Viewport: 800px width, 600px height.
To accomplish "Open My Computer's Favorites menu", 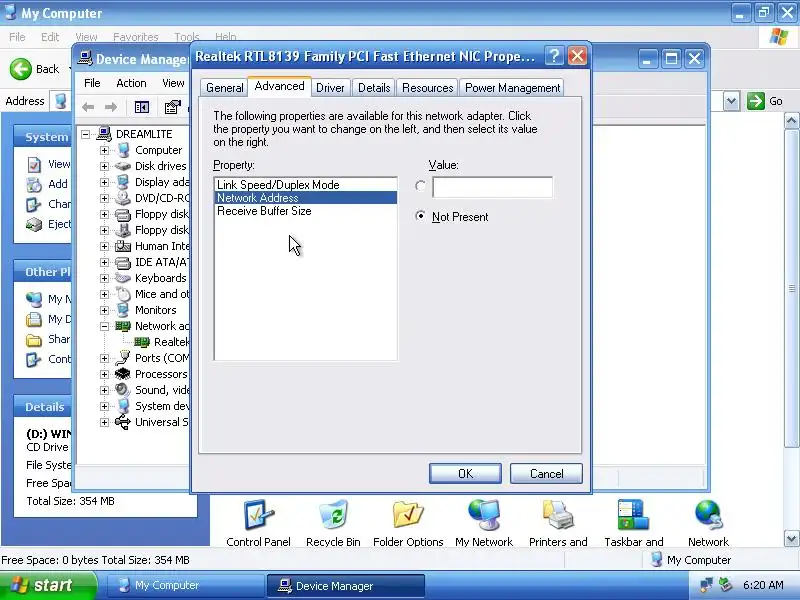I will (x=136, y=37).
